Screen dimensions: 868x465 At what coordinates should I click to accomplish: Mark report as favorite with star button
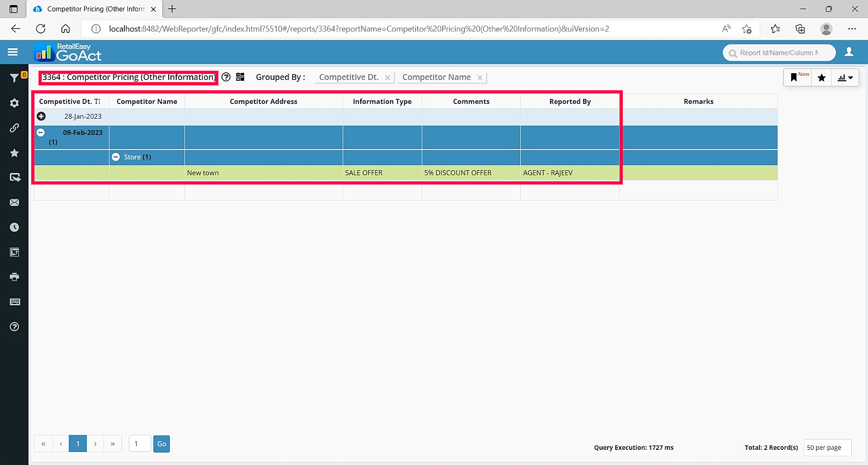(x=821, y=77)
